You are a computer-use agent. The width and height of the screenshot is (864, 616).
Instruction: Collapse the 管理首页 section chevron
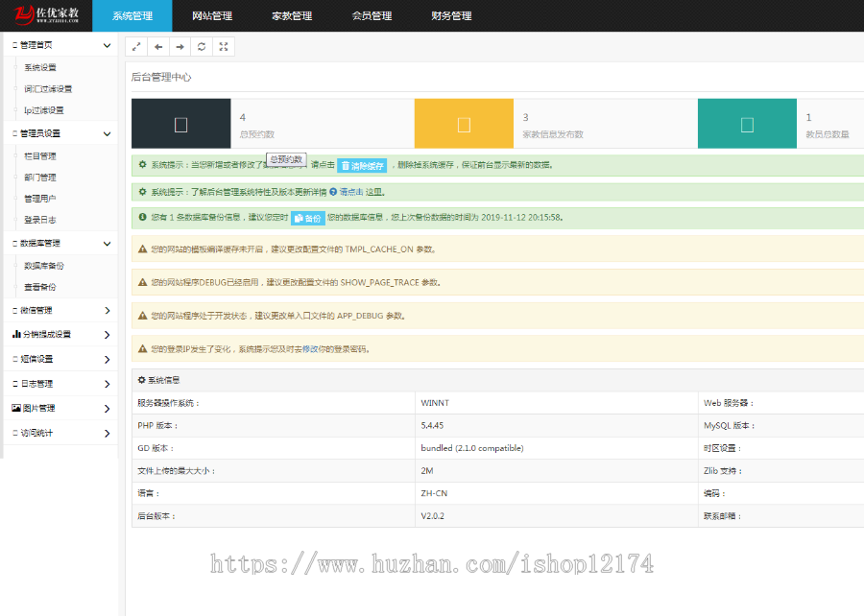click(107, 46)
